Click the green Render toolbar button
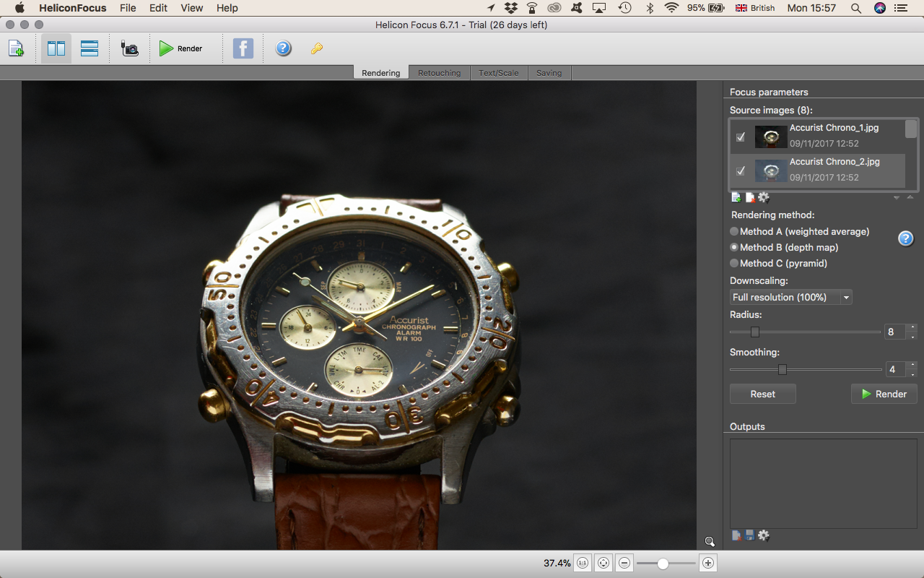The width and height of the screenshot is (924, 578). [181, 48]
